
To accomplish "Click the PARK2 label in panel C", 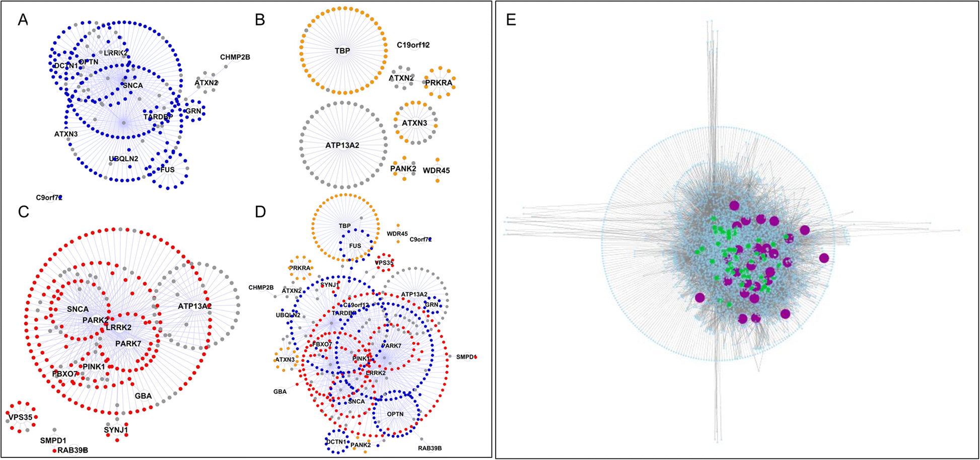I will (96, 321).
